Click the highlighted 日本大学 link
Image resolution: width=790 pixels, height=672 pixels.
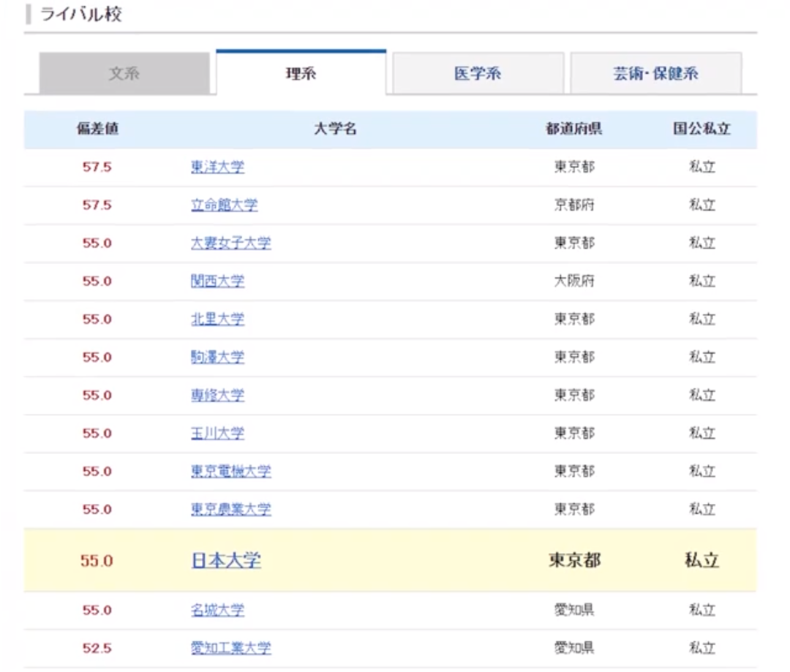(x=226, y=560)
